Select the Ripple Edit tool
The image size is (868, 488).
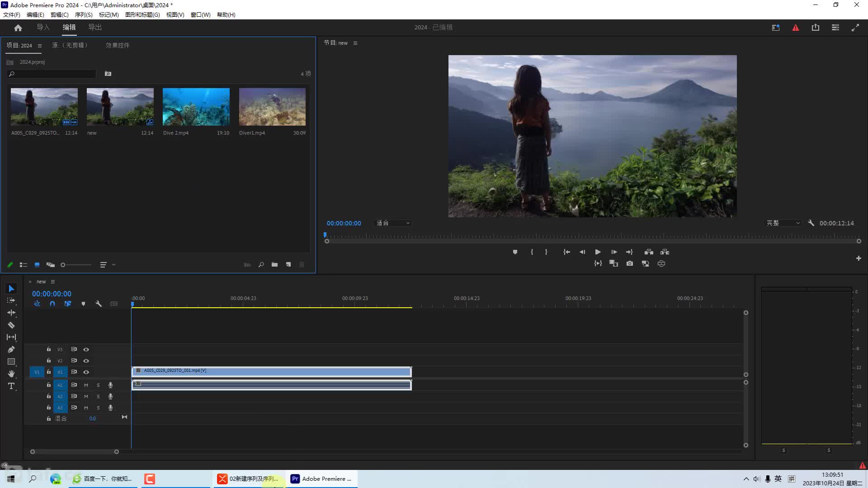(x=11, y=313)
